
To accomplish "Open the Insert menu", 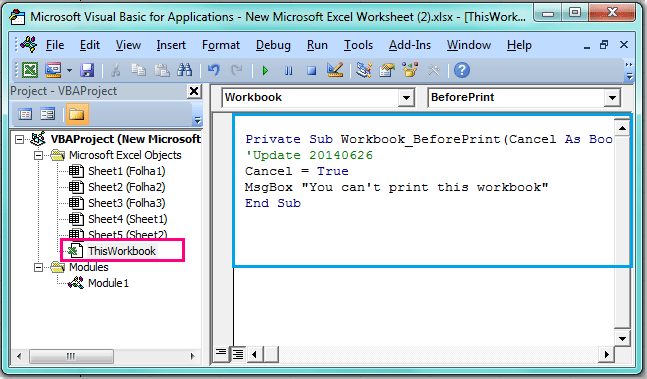I will tap(171, 45).
